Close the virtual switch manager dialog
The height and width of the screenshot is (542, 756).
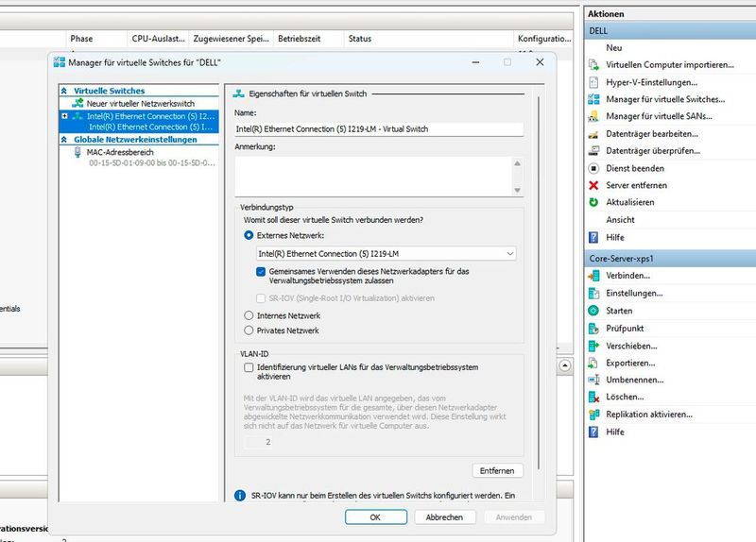[x=540, y=62]
